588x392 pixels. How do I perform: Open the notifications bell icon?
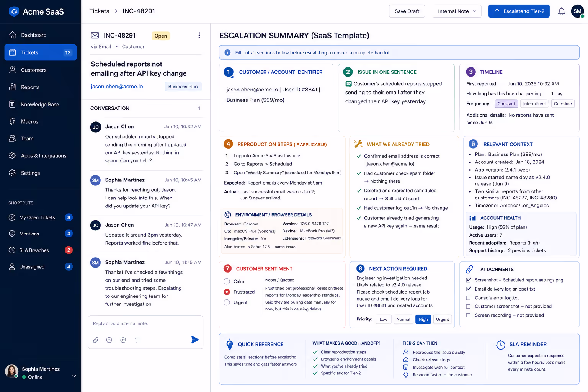[x=561, y=11]
